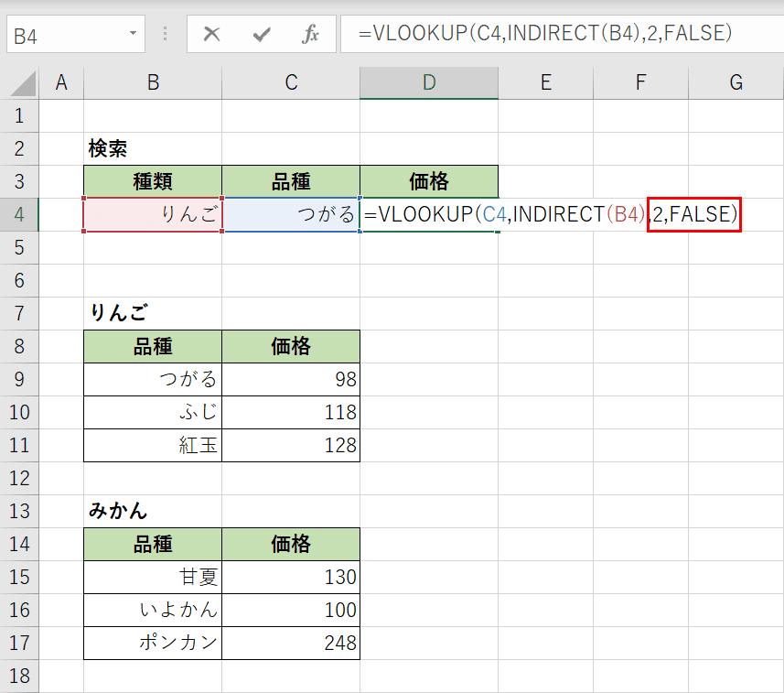Click the 価格 header cell in row 3
Viewport: 784px width, 693px height.
[x=429, y=181]
